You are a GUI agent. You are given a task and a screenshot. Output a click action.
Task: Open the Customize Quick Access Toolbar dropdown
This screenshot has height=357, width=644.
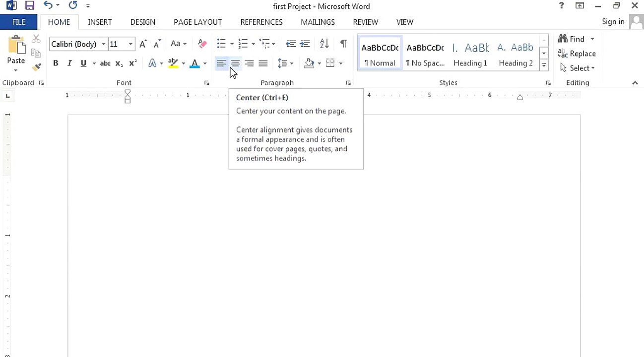88,6
